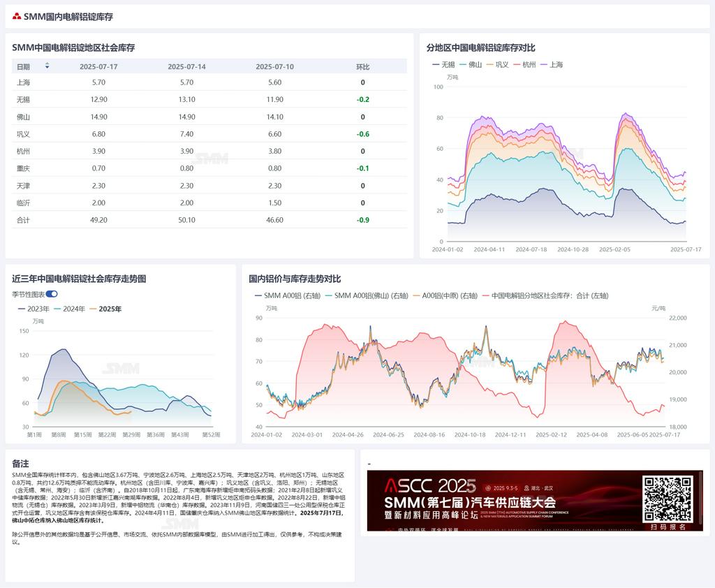Toggle the 2024年 legend item

click(69, 309)
